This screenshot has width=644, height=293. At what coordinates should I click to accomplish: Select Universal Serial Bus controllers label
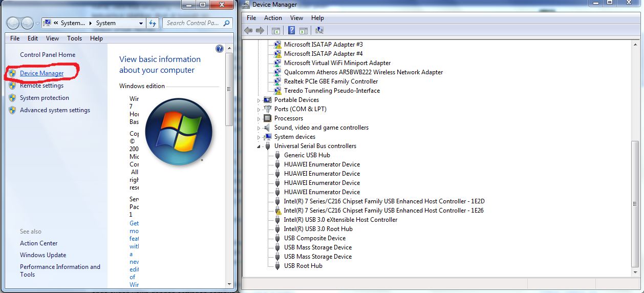click(315, 146)
